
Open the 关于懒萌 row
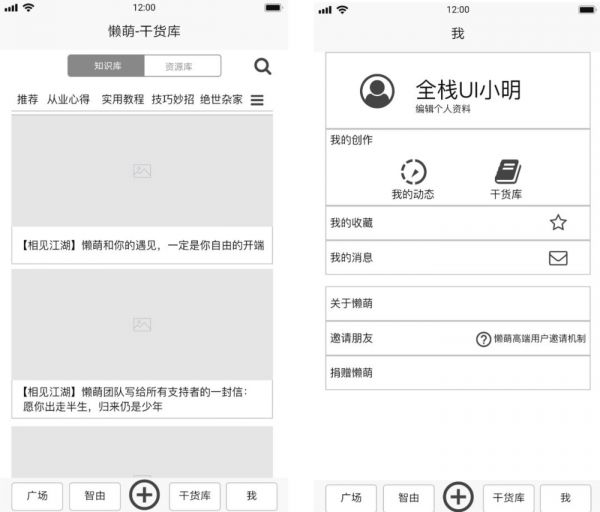tap(457, 303)
